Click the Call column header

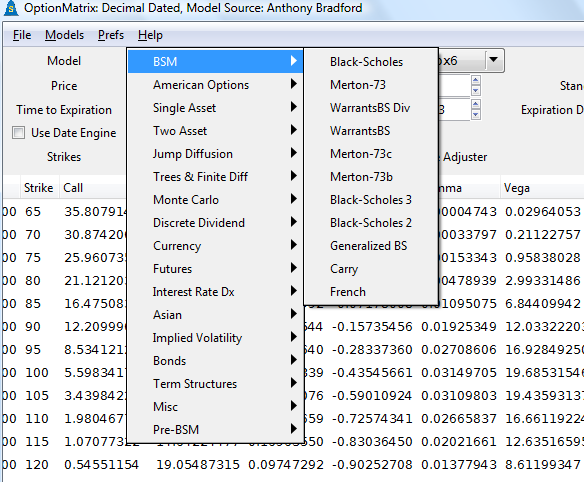pyautogui.click(x=73, y=188)
